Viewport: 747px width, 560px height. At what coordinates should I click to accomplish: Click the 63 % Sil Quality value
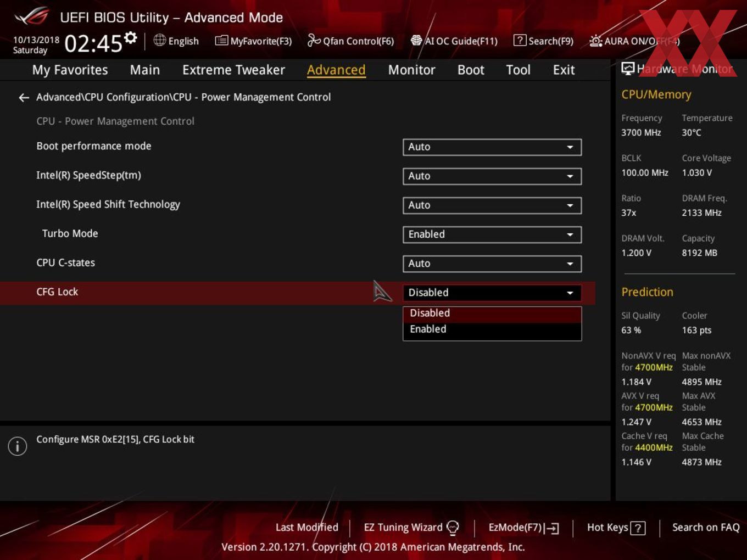click(x=631, y=331)
